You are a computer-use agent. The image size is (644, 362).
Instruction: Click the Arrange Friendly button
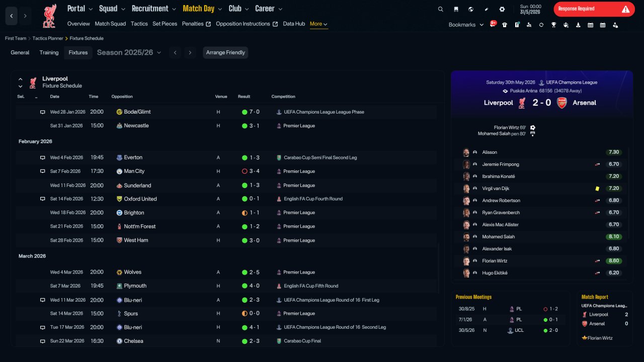(225, 52)
